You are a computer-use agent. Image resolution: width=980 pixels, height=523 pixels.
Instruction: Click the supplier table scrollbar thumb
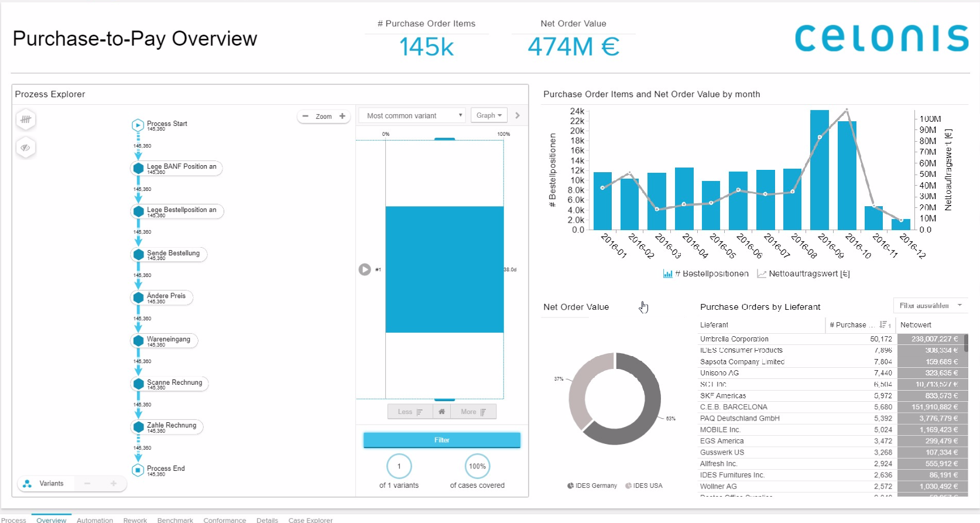pyautogui.click(x=966, y=343)
